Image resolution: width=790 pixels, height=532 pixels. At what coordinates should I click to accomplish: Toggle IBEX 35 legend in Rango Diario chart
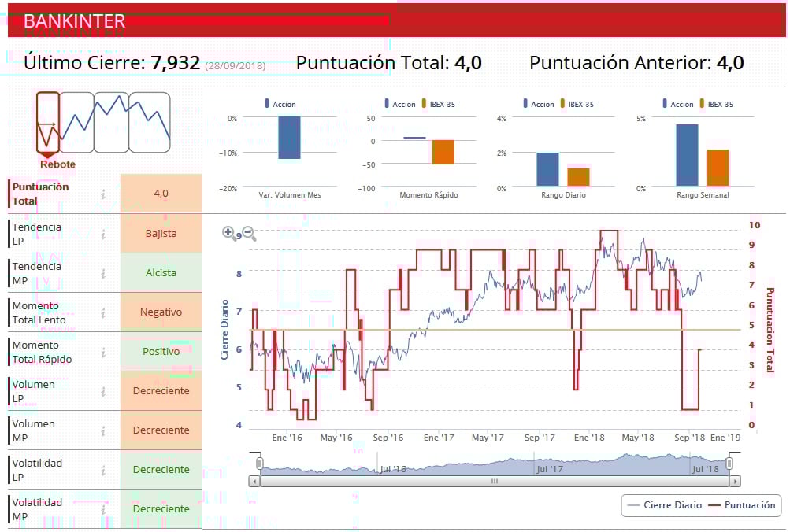click(x=577, y=104)
